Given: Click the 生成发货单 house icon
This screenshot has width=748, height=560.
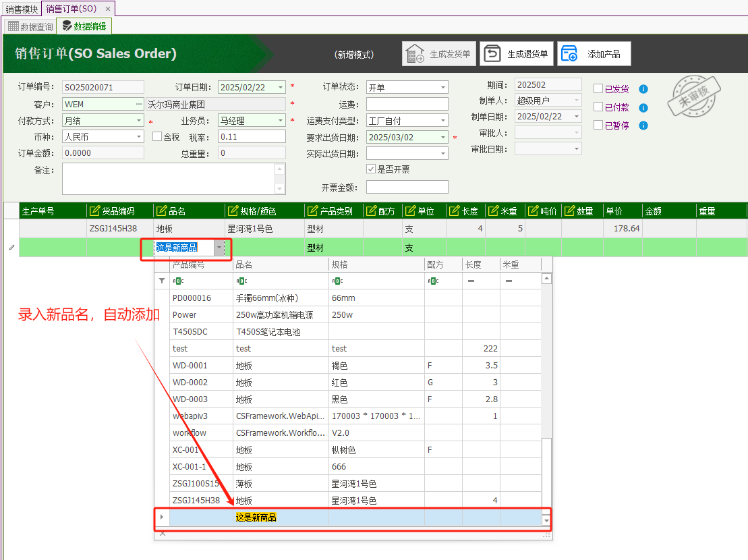Looking at the screenshot, I should tap(415, 53).
